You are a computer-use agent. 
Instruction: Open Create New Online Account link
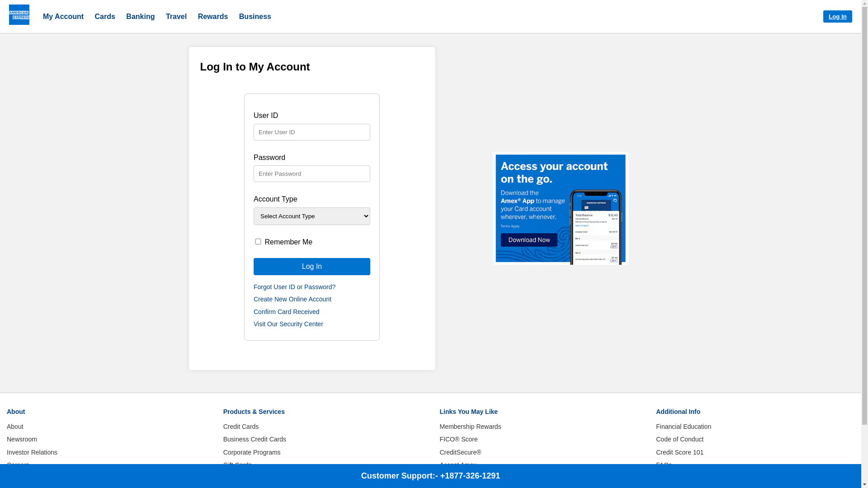[x=292, y=299]
